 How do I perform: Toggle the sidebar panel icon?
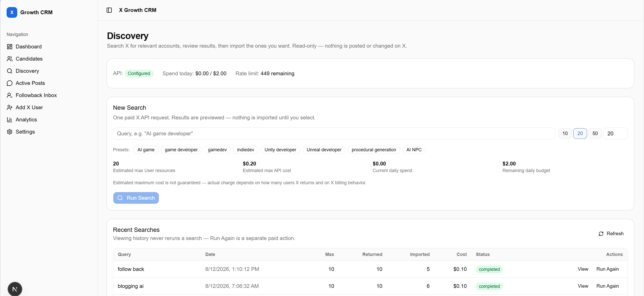pos(109,10)
